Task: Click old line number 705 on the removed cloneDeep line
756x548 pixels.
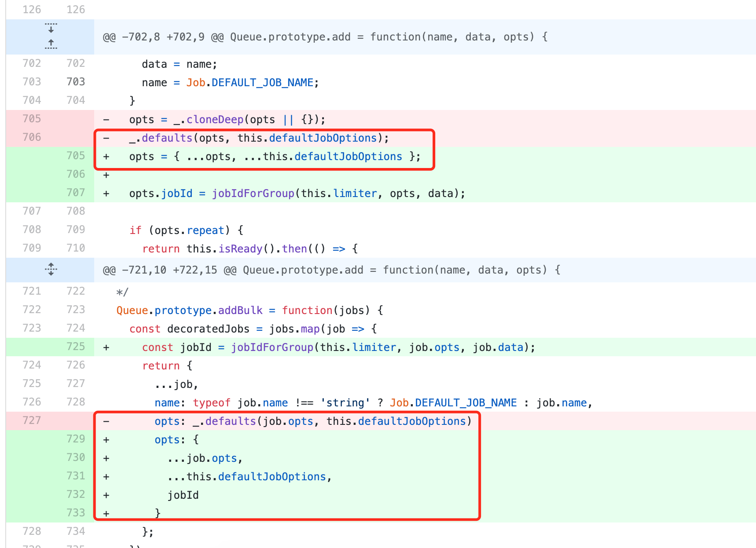Action: tap(32, 119)
